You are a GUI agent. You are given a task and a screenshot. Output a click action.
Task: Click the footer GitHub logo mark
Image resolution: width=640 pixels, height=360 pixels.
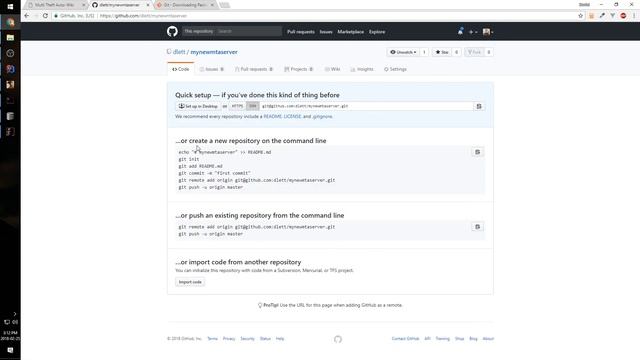click(338, 339)
